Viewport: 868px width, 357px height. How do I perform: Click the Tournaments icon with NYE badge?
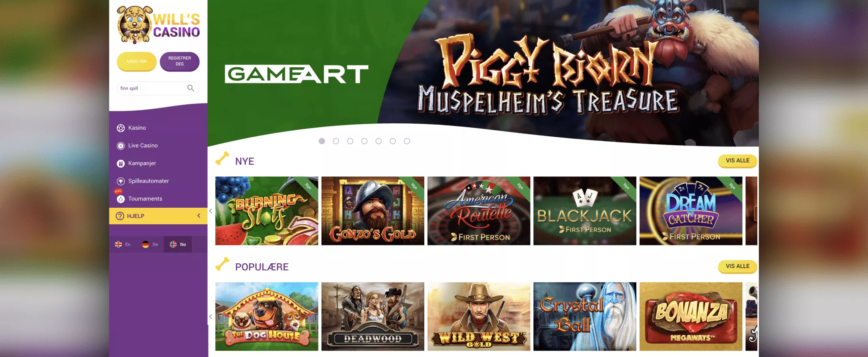120,199
